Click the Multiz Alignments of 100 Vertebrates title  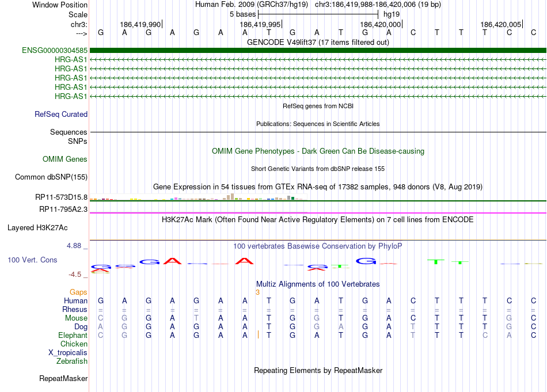(x=318, y=284)
